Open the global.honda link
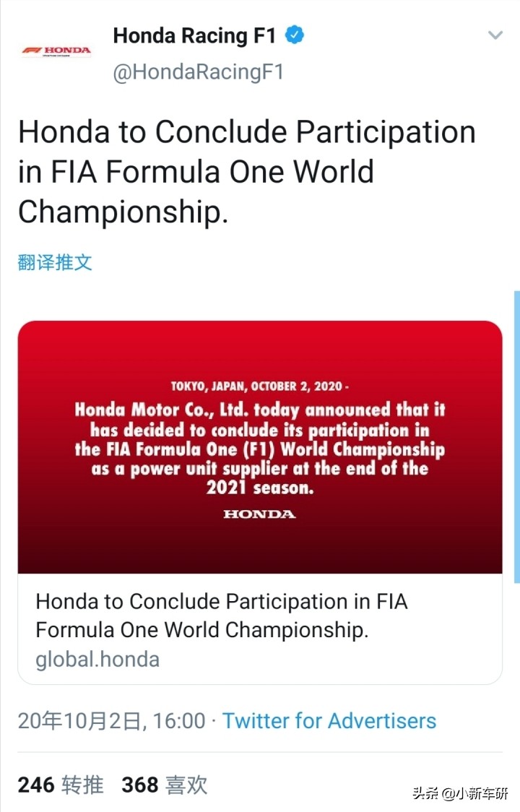Image resolution: width=520 pixels, height=812 pixels. click(95, 659)
